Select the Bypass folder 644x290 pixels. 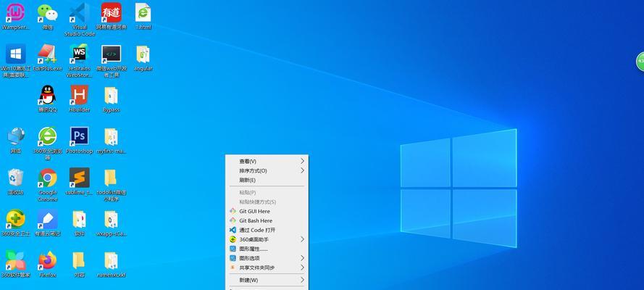tap(112, 99)
